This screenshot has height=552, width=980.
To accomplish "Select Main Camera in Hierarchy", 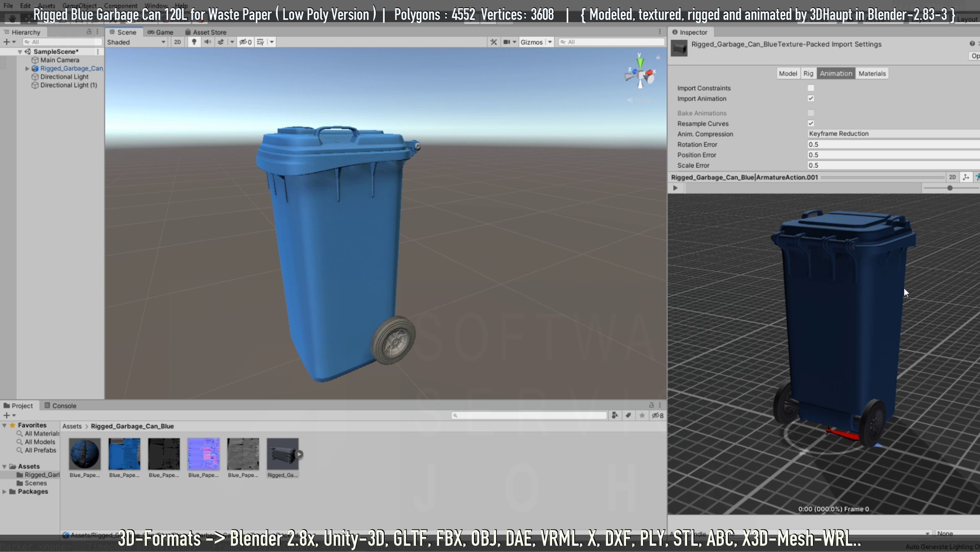I will click(60, 60).
